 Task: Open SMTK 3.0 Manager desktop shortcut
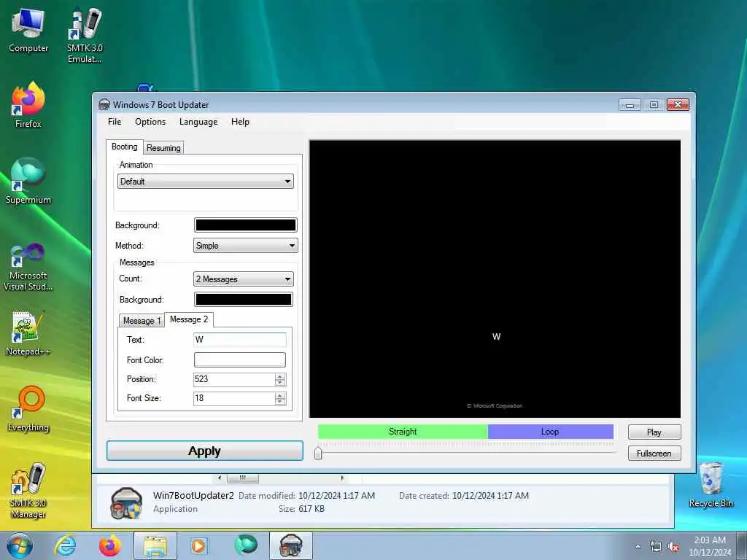point(28,491)
